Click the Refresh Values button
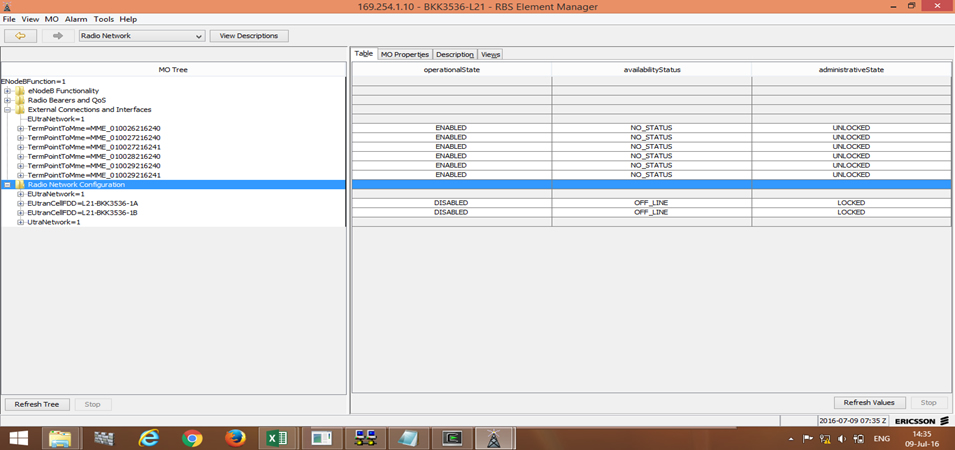 click(x=869, y=403)
